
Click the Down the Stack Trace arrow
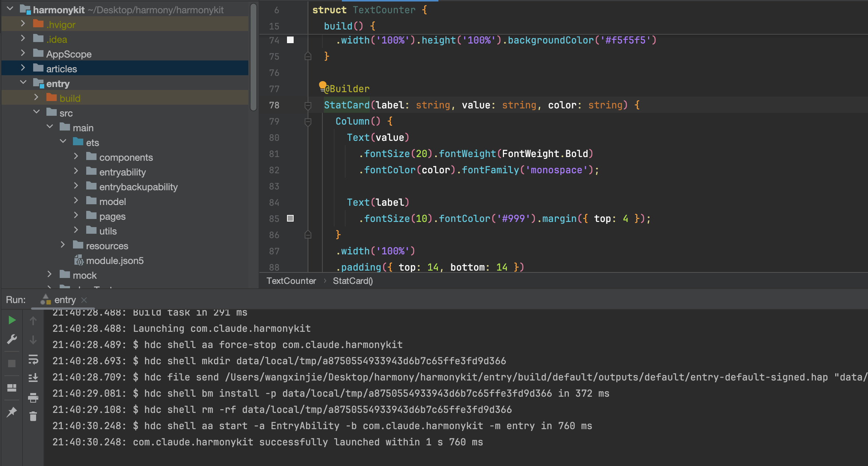[33, 340]
